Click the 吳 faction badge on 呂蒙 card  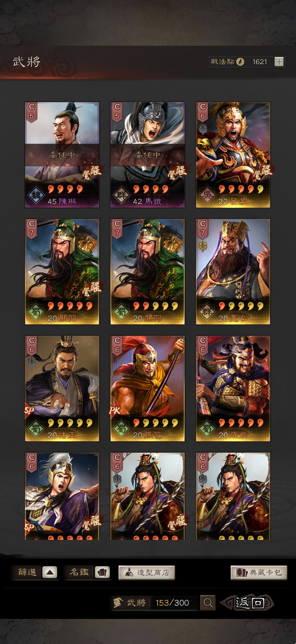coord(206,195)
